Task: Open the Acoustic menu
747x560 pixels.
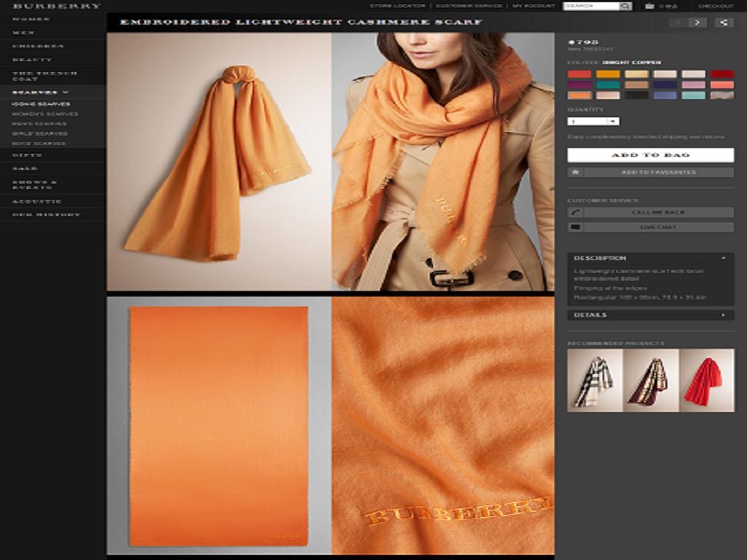Action: (37, 201)
